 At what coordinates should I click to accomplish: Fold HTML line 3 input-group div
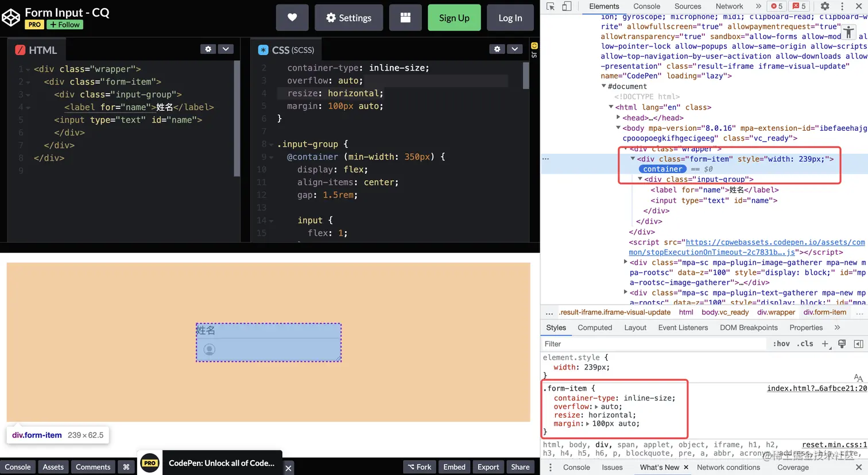pos(28,95)
